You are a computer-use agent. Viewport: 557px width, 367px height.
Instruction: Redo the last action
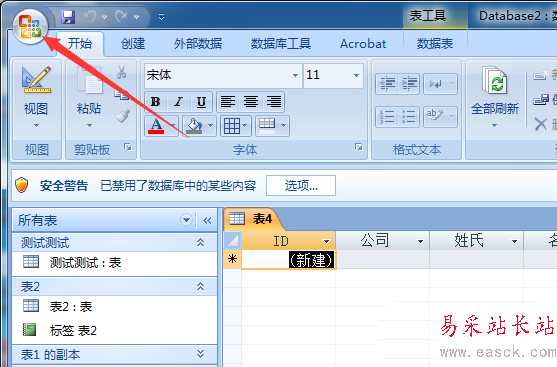121,16
